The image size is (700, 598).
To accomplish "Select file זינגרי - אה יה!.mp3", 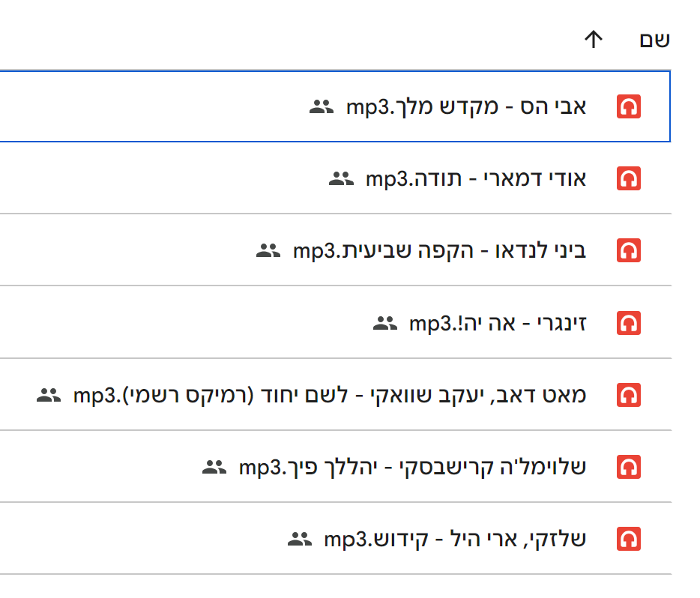I will 497,323.
